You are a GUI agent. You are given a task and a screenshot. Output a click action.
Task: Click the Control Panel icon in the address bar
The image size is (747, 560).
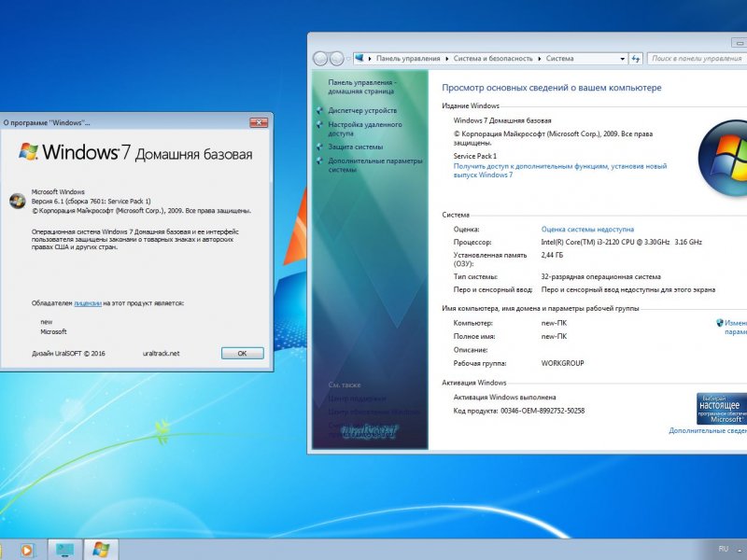(x=359, y=58)
